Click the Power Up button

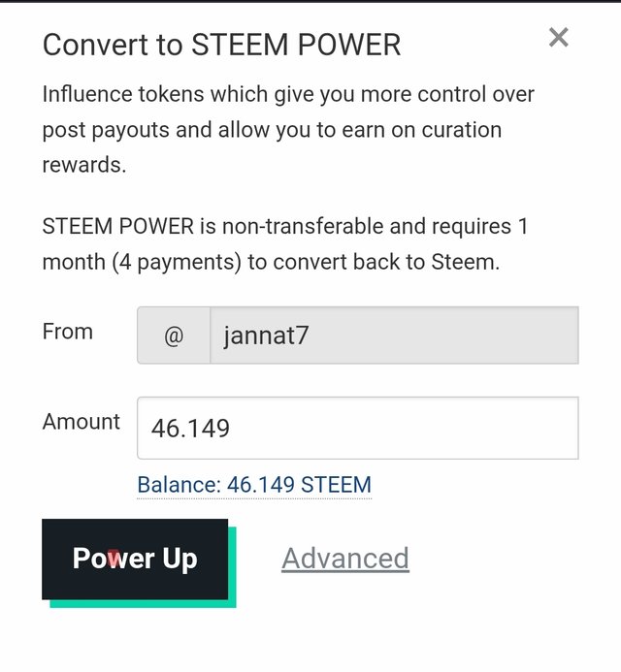(135, 559)
